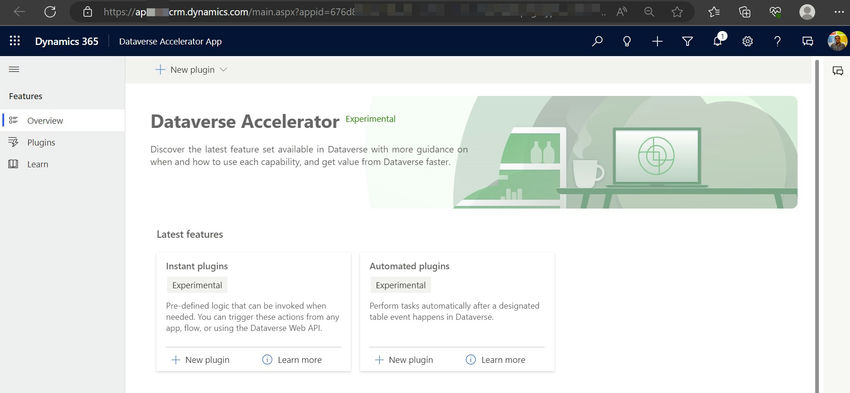Click New plugin in the command bar

(x=185, y=70)
